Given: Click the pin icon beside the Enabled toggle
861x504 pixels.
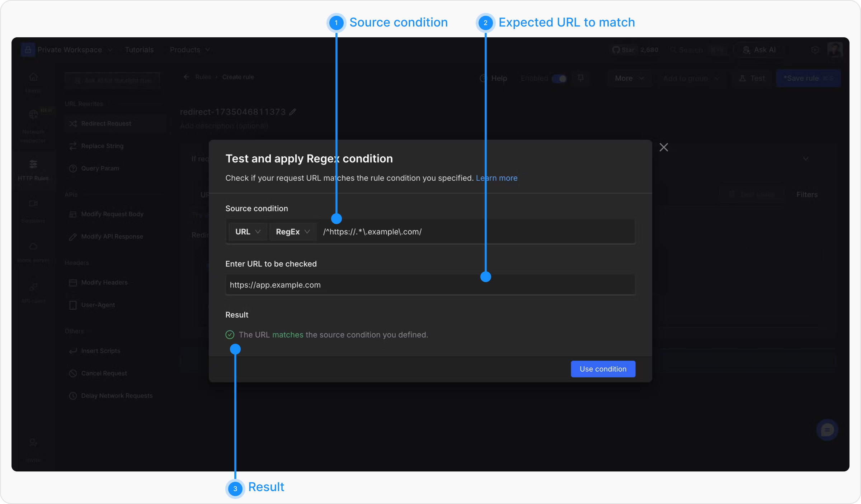Looking at the screenshot, I should pyautogui.click(x=580, y=78).
